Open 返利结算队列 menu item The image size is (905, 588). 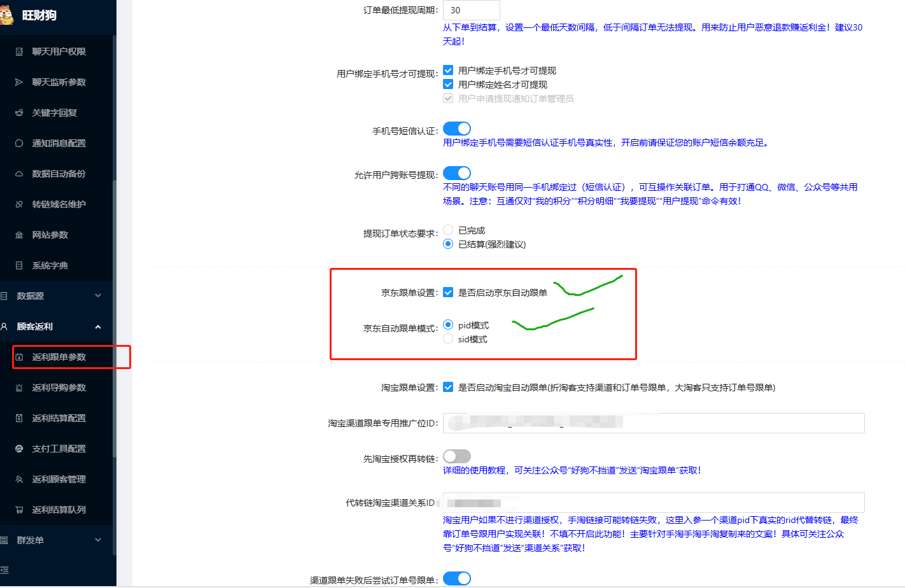(59, 510)
